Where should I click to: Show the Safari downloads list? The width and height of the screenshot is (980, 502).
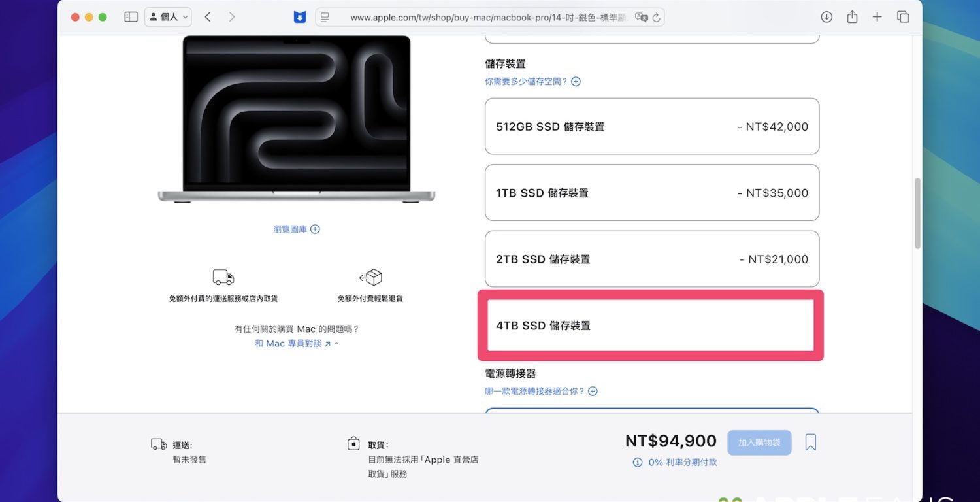[826, 17]
